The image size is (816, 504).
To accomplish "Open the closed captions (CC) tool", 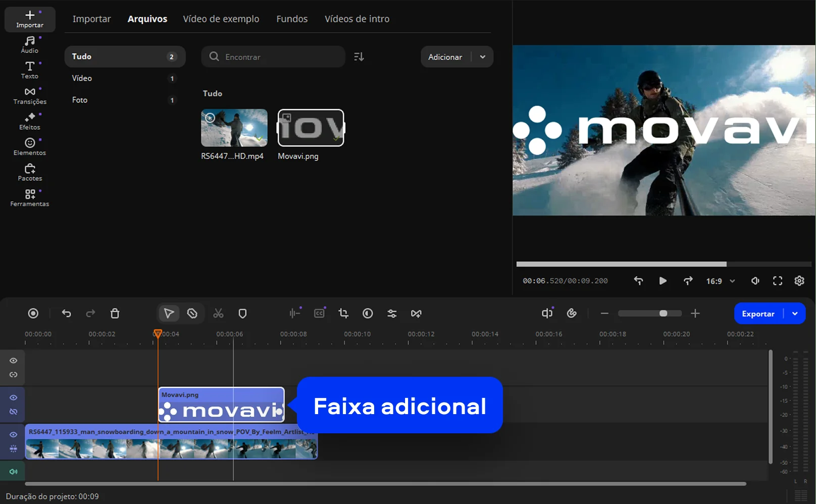I will tap(319, 314).
